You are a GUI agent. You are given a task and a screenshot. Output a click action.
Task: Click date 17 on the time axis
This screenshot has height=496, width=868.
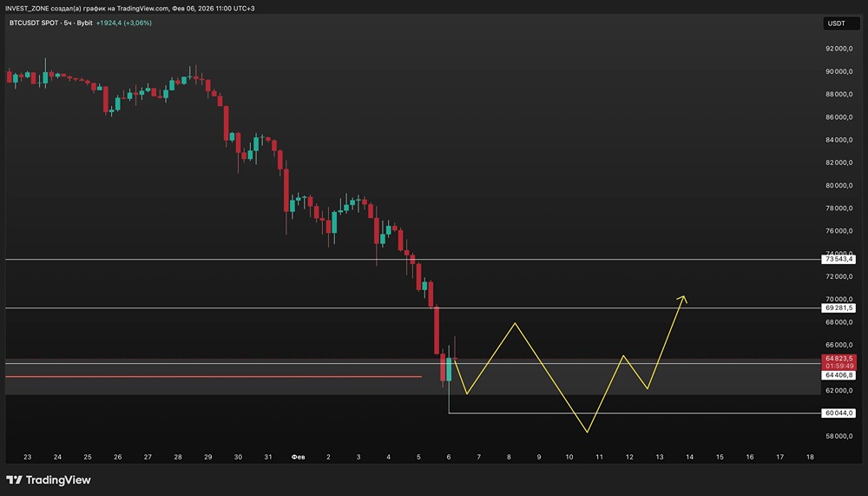pos(780,457)
